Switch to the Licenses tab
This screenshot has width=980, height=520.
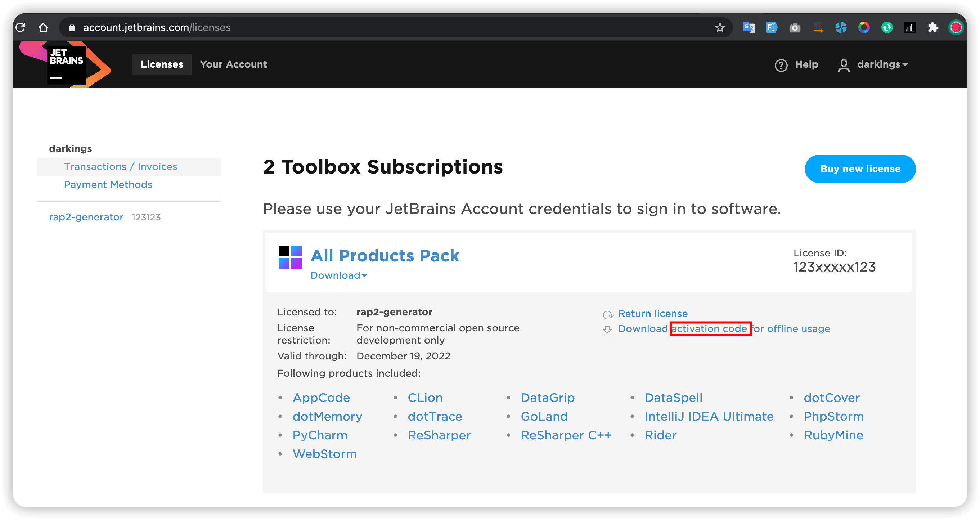click(162, 64)
